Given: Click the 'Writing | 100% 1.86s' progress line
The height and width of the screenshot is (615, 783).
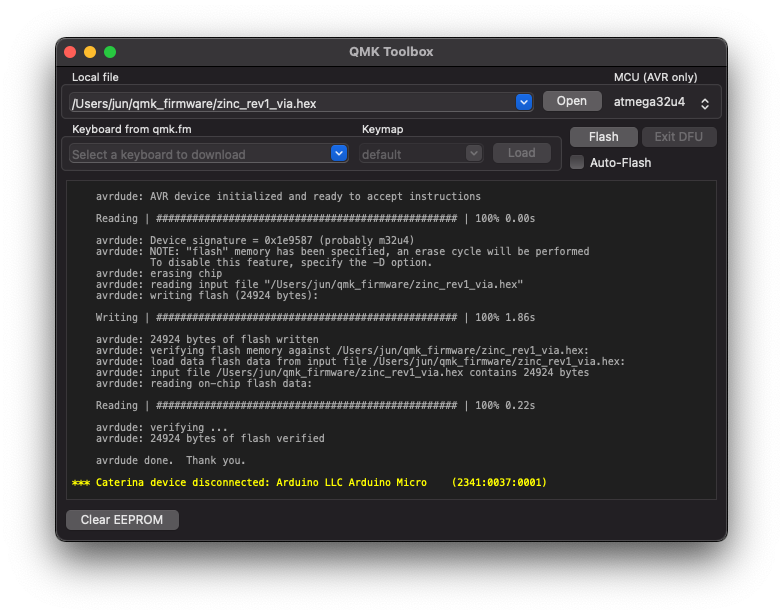Looking at the screenshot, I should pyautogui.click(x=316, y=317).
